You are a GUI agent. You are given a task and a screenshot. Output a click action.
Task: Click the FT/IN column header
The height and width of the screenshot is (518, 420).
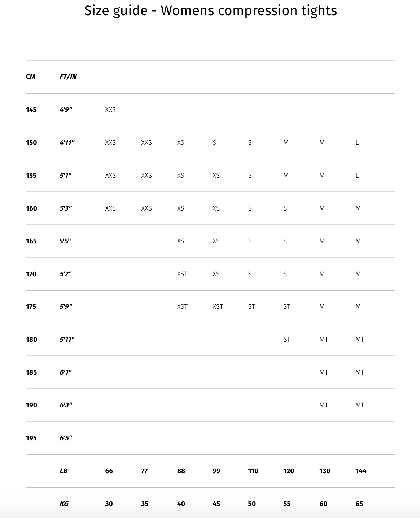(x=68, y=77)
